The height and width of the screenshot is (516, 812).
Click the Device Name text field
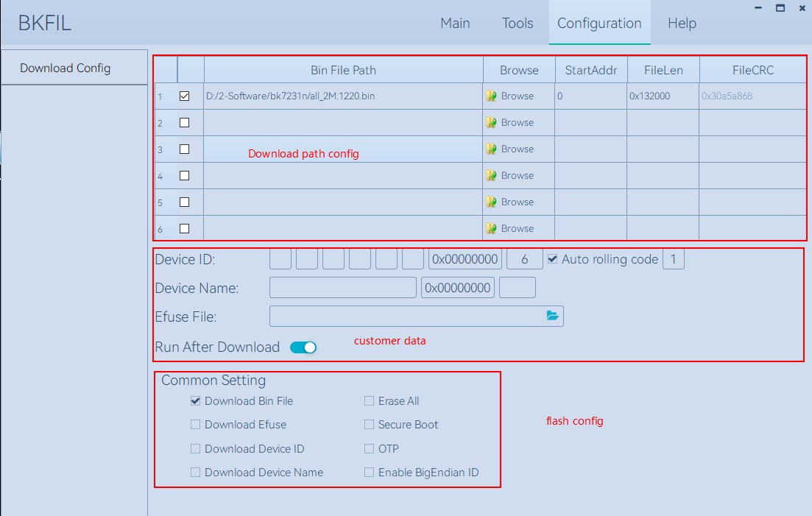[x=343, y=288]
